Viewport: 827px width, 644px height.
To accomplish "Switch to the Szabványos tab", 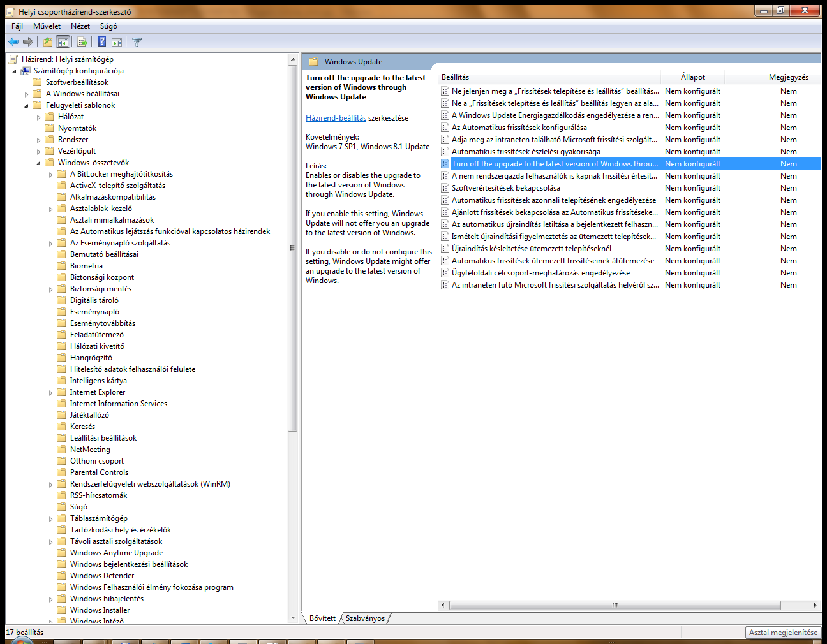I will tap(365, 618).
